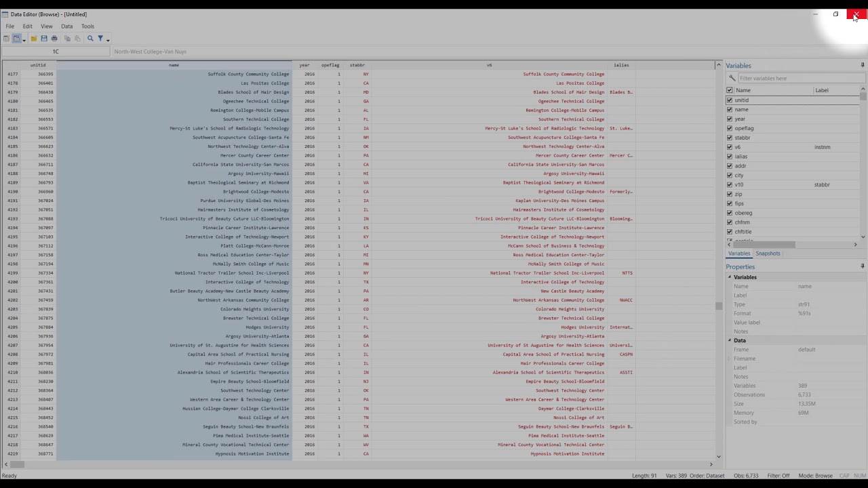Click the v6 cell Nossi College of Art
868x488 pixels.
click(578, 418)
